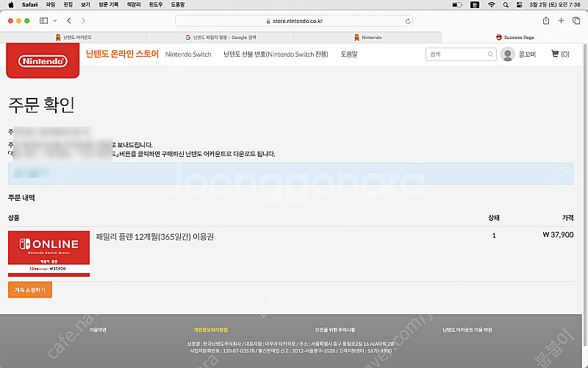This screenshot has height=368, width=588.
Task: Click the Nintendo Switch Online product thumbnail
Action: [x=49, y=254]
